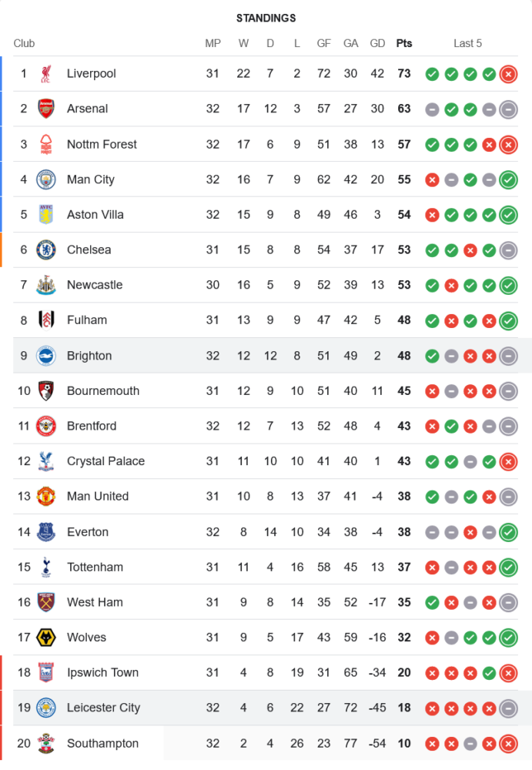The image size is (532, 770).
Task: Click the Newcastle club crest
Action: [x=46, y=285]
